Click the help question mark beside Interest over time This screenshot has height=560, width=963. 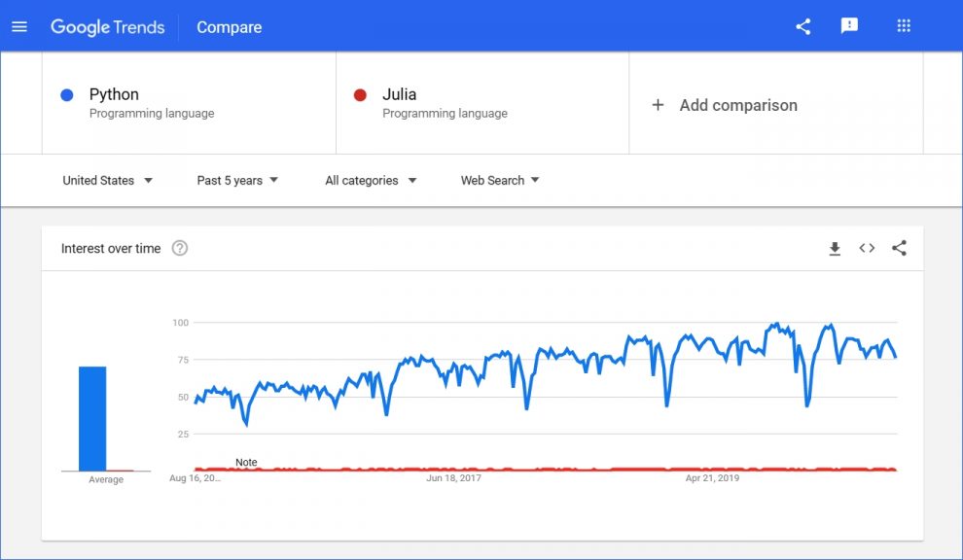click(x=179, y=249)
